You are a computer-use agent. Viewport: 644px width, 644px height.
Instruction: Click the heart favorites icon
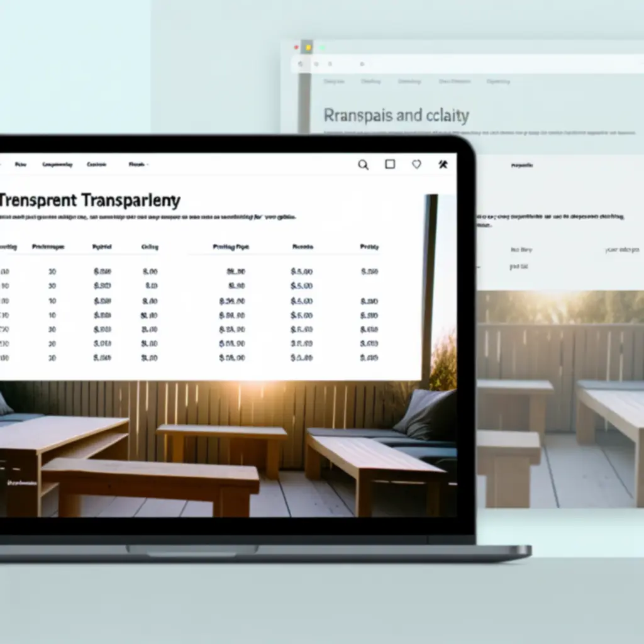(x=416, y=164)
